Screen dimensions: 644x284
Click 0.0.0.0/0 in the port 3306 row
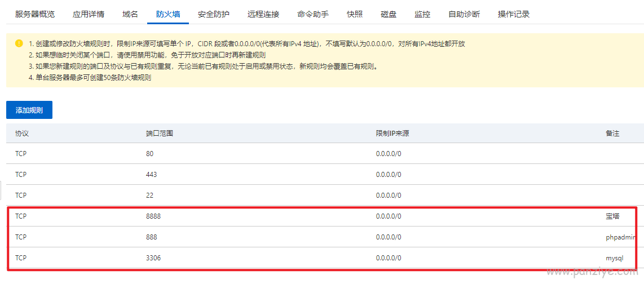388,258
